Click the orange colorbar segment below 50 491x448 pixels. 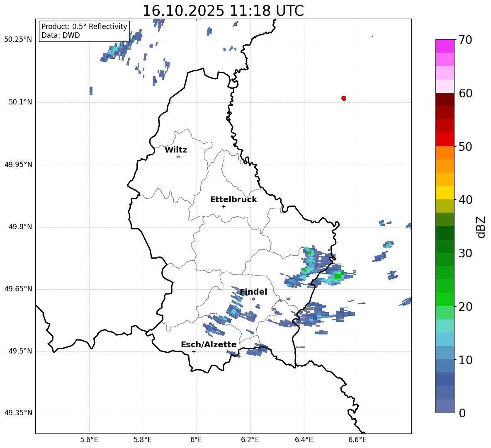coord(445,153)
